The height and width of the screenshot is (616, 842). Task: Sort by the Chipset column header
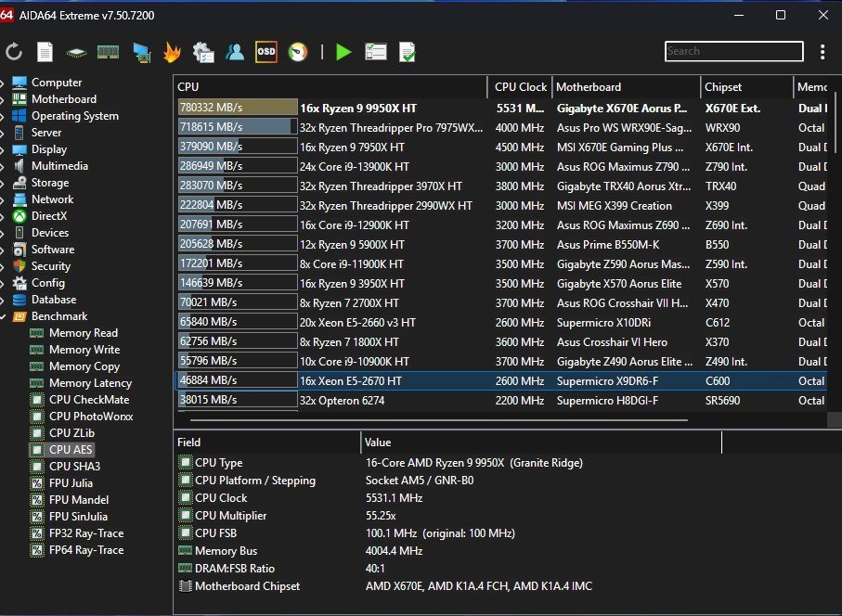tap(747, 87)
